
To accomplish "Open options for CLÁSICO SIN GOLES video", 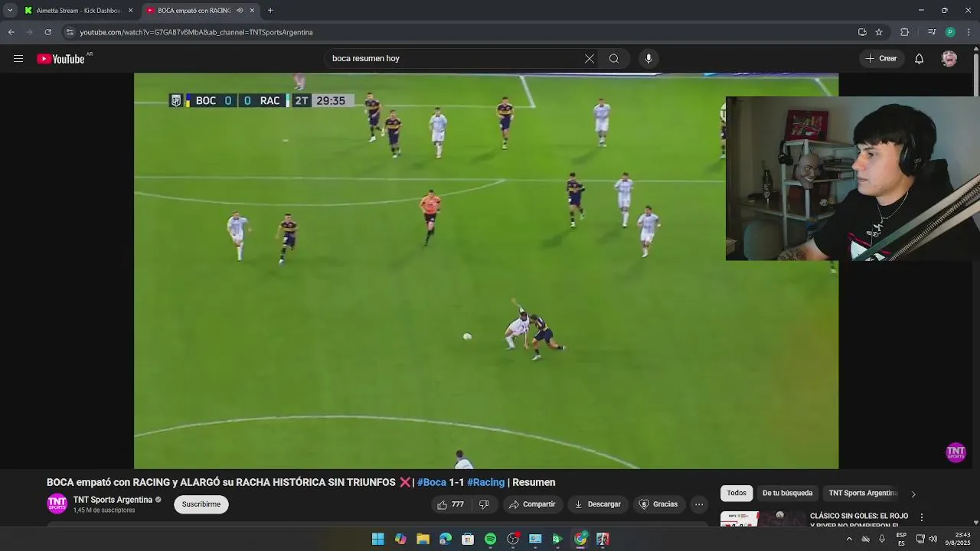I will point(922,517).
